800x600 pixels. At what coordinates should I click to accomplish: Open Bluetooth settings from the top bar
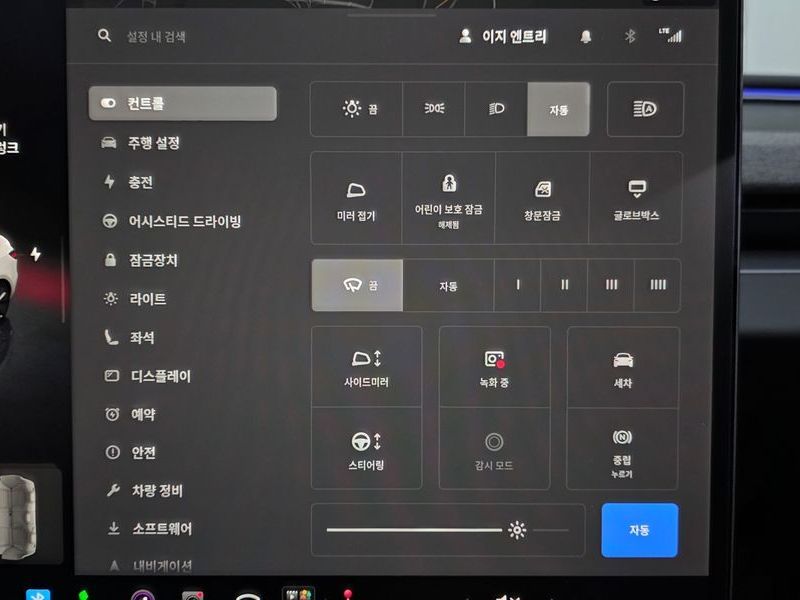click(630, 36)
